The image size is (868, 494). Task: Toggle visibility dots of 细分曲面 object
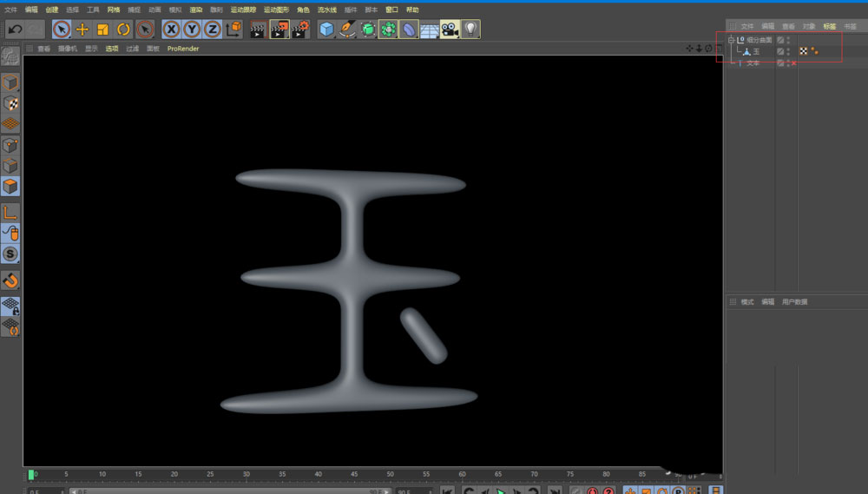click(788, 40)
